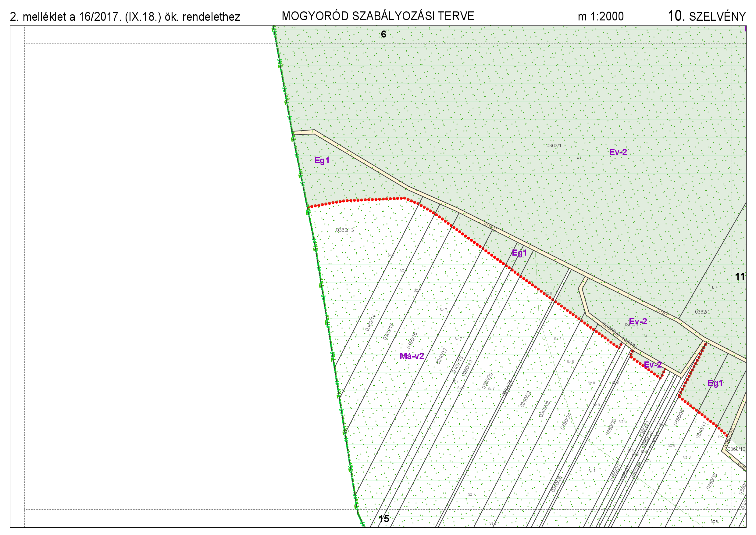Click adjacent sheet number 15
This screenshot has width=756, height=535.
[x=383, y=519]
